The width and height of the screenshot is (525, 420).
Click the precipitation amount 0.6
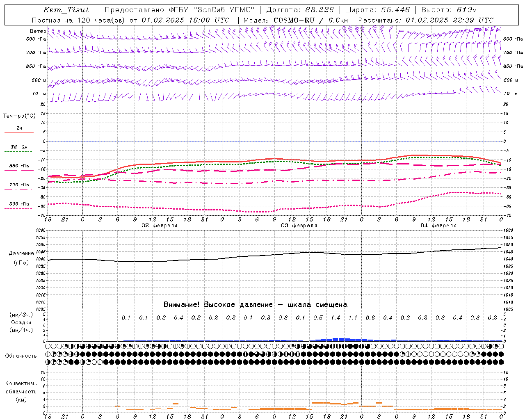click(370, 318)
